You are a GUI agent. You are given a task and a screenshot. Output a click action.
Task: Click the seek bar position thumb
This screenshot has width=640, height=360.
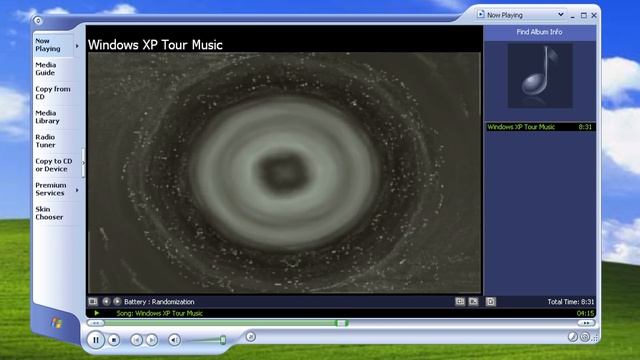pos(341,323)
